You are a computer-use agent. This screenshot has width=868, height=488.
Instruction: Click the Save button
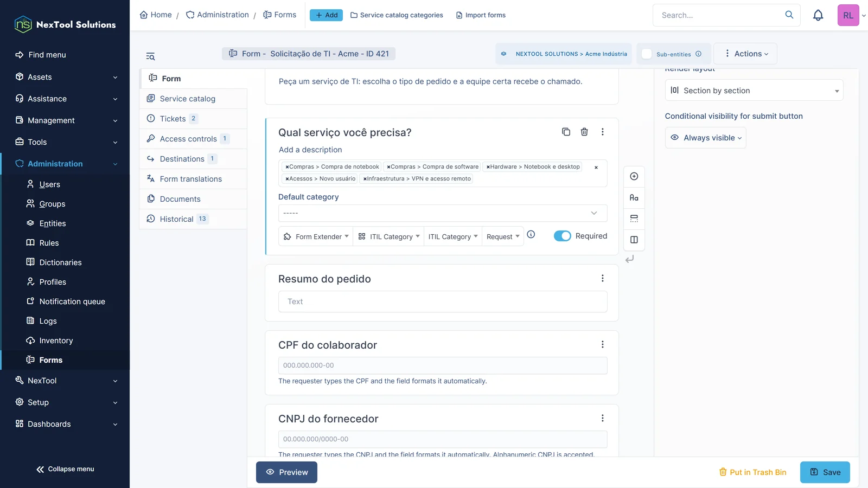click(x=825, y=472)
